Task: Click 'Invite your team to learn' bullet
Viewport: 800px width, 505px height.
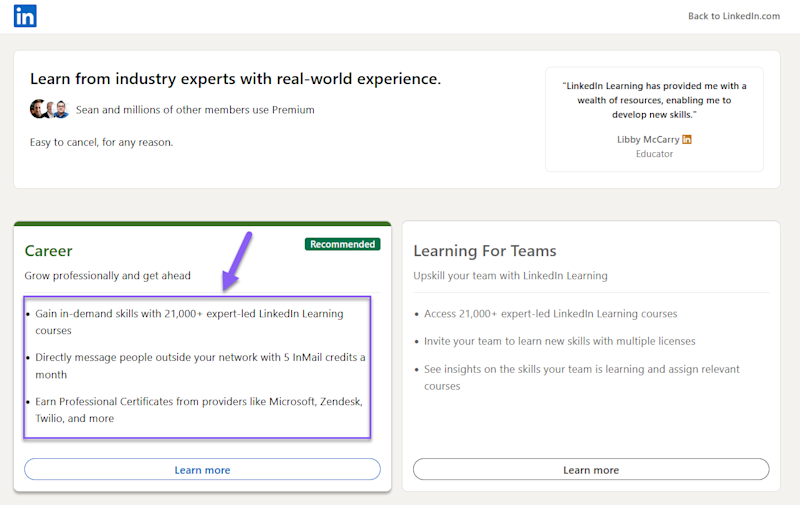Action: (560, 341)
